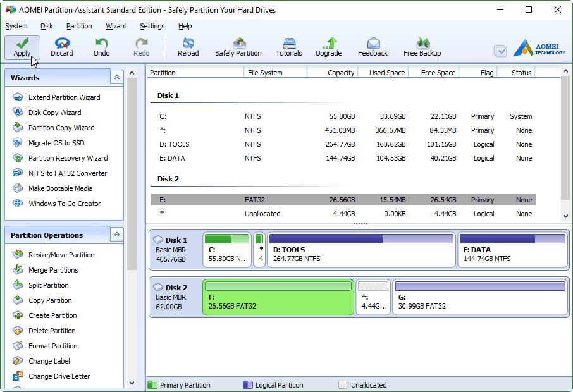The image size is (573, 392).
Task: Click the Safely Partition icon
Action: (x=238, y=46)
